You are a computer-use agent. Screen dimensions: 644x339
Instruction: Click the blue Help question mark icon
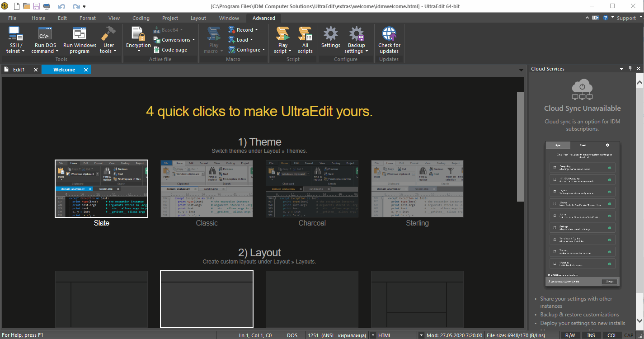[606, 18]
